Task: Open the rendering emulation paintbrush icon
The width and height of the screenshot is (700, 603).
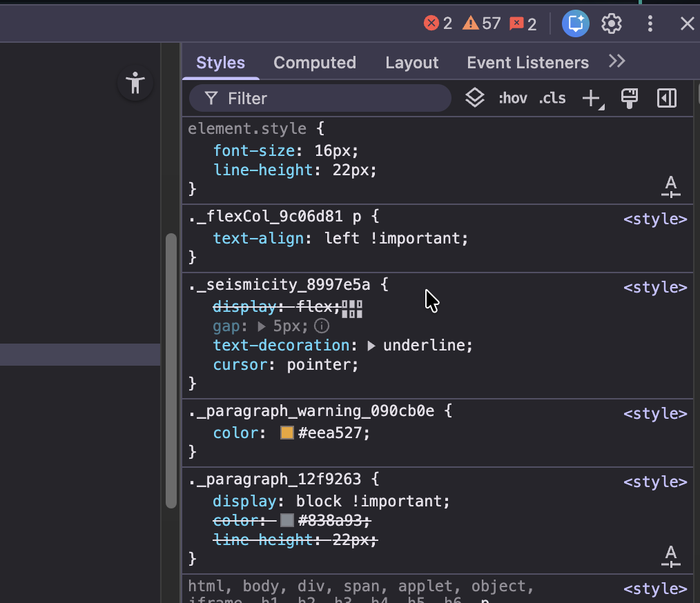Action: tap(629, 98)
